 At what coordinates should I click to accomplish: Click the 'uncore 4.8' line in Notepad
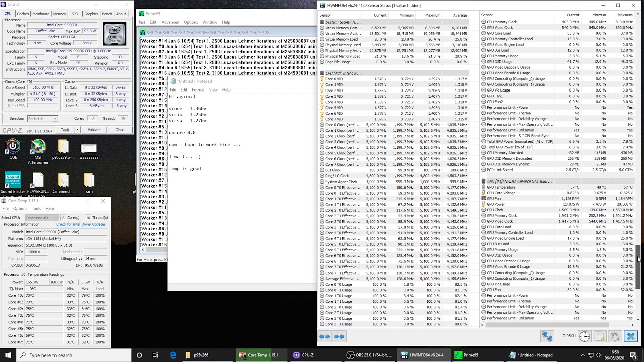(x=182, y=132)
